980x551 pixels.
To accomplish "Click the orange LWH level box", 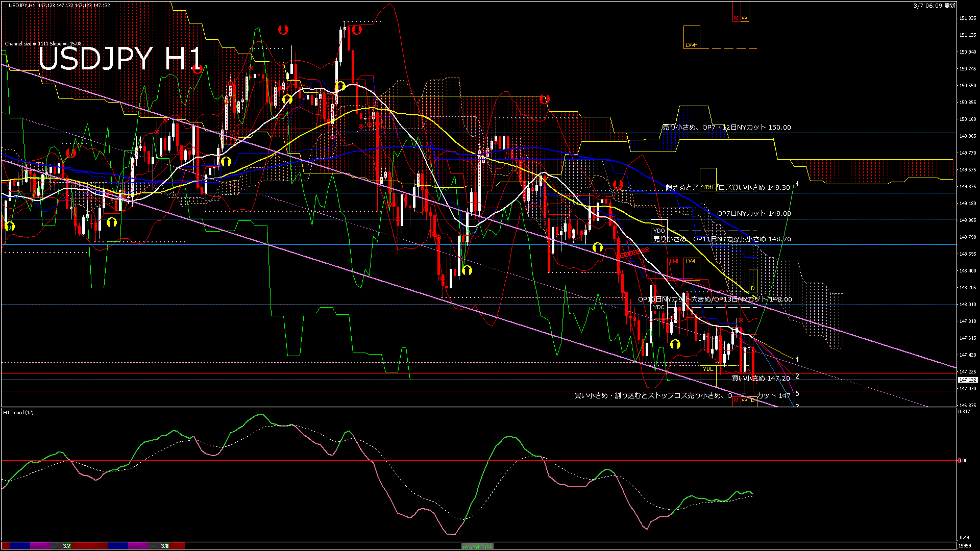I will [692, 37].
